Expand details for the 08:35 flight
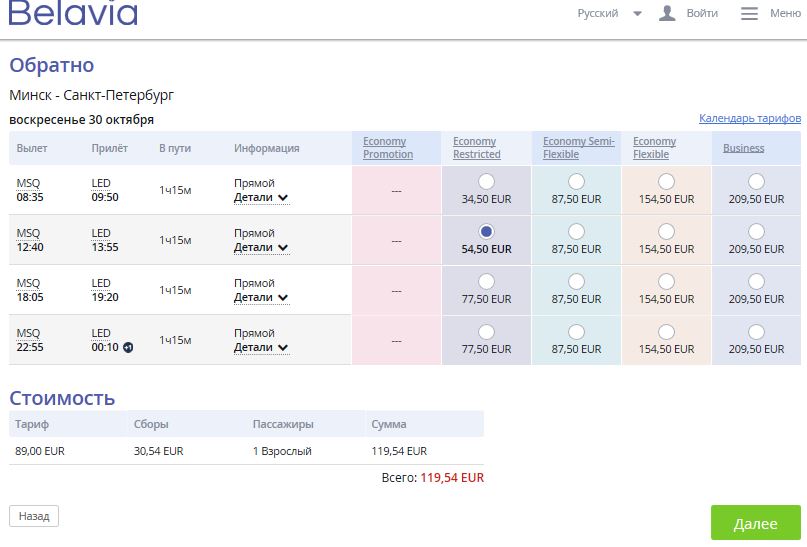The width and height of the screenshot is (807, 547). click(x=260, y=197)
